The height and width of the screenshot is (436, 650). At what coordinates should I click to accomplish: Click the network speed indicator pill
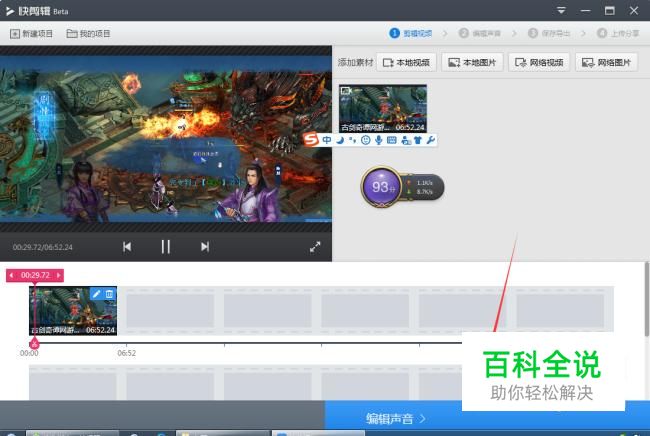tap(423, 187)
